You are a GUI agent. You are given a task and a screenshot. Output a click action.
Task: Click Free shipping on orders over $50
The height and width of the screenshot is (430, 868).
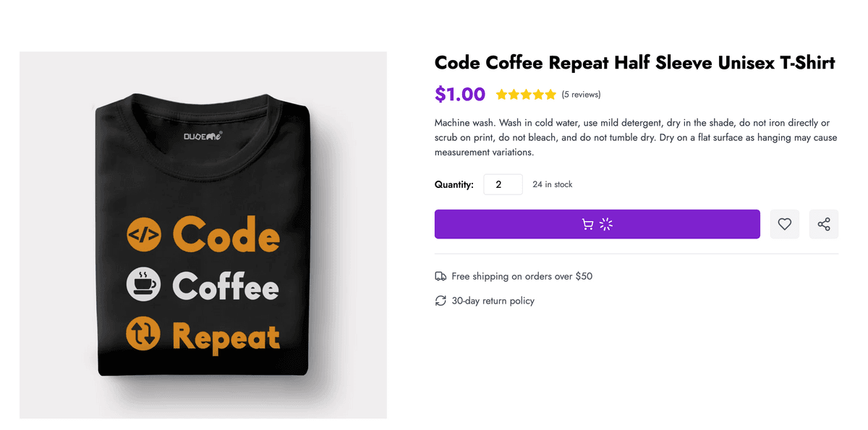(x=522, y=276)
